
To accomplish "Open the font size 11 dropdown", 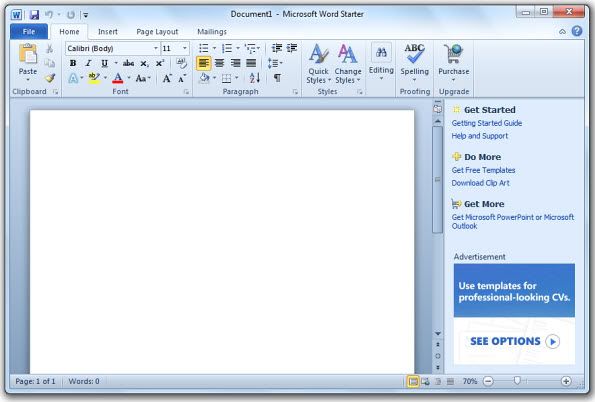I will (x=175, y=49).
